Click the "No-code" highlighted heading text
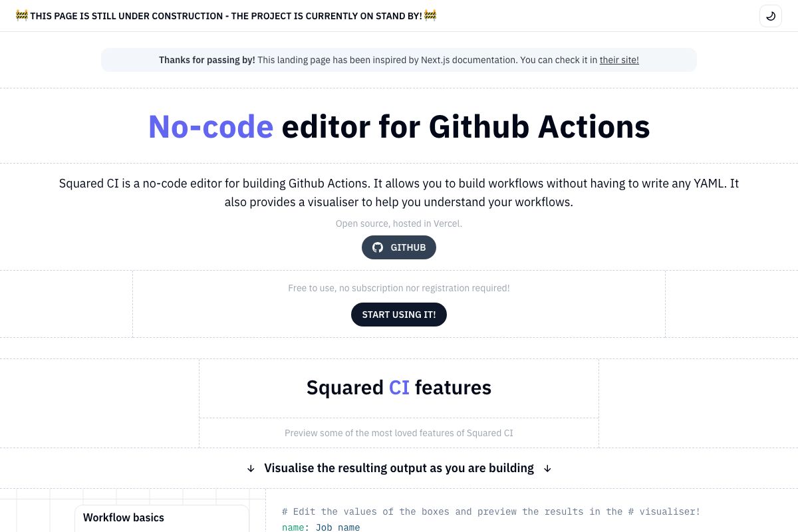The width and height of the screenshot is (798, 532). click(211, 126)
